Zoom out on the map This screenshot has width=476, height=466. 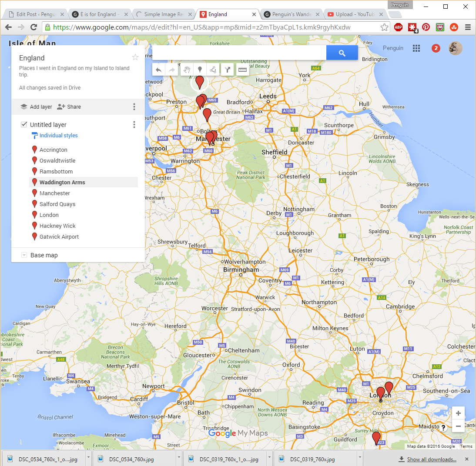(458, 426)
